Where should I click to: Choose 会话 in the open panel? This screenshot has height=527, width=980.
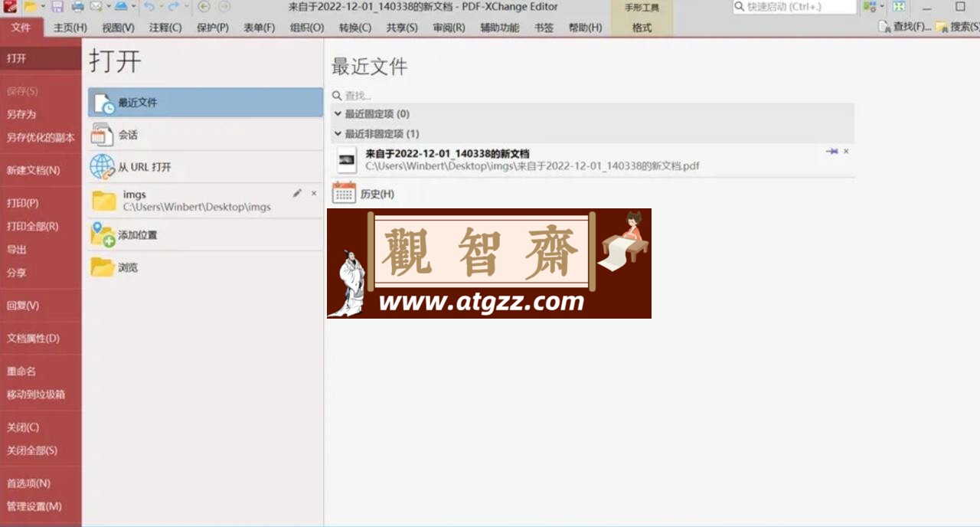[205, 135]
